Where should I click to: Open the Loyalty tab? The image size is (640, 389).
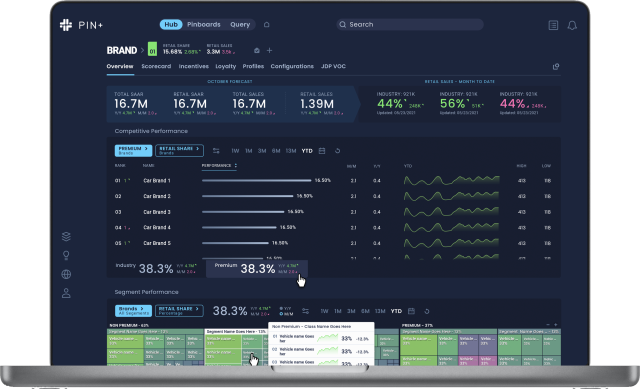(226, 66)
